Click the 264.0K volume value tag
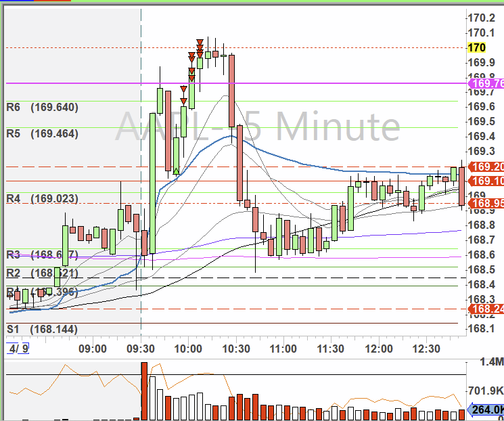 pyautogui.click(x=486, y=409)
